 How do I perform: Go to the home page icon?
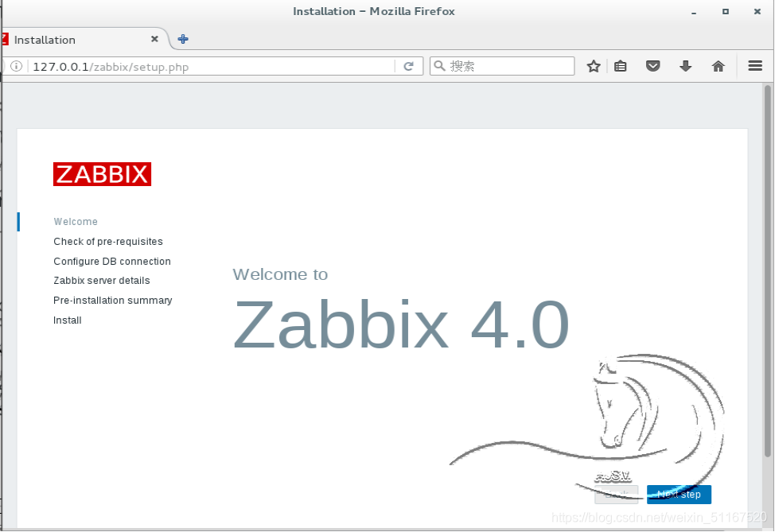(719, 66)
